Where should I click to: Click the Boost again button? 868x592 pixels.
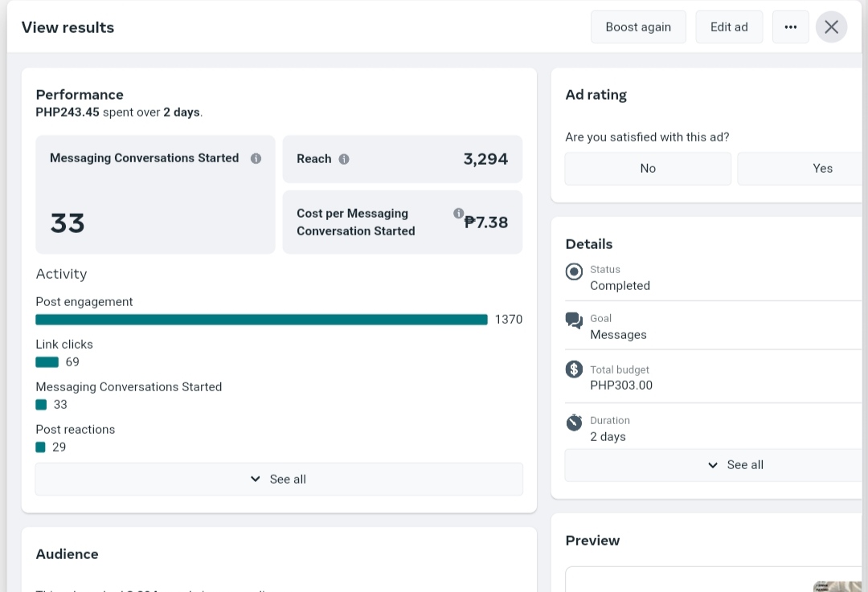coord(638,27)
